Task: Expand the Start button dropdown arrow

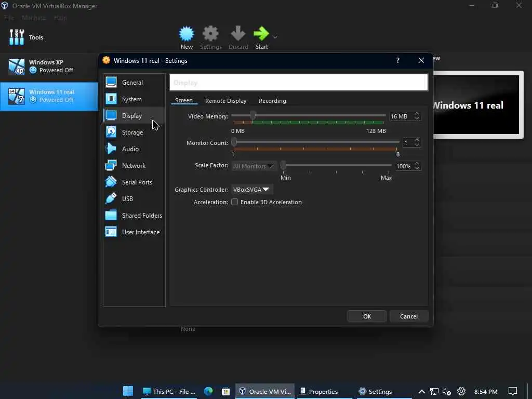Action: click(x=275, y=37)
